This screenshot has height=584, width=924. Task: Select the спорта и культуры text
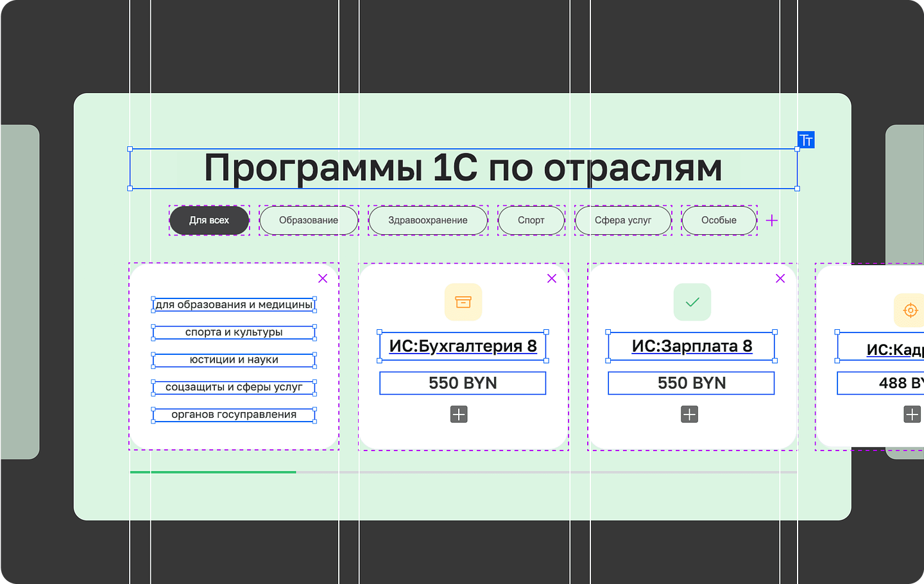click(x=234, y=332)
